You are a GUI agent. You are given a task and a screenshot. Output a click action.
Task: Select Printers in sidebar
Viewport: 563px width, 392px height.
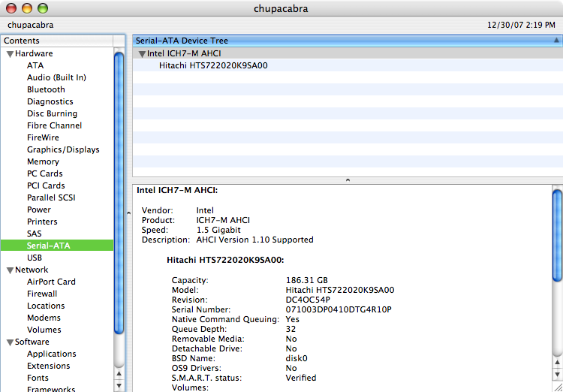(42, 222)
